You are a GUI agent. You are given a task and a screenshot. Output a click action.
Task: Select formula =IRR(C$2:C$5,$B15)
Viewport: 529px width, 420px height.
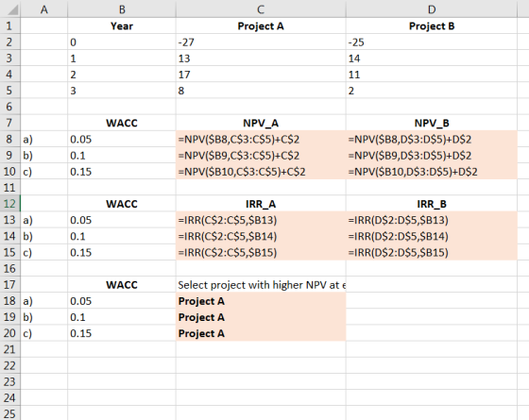click(261, 253)
